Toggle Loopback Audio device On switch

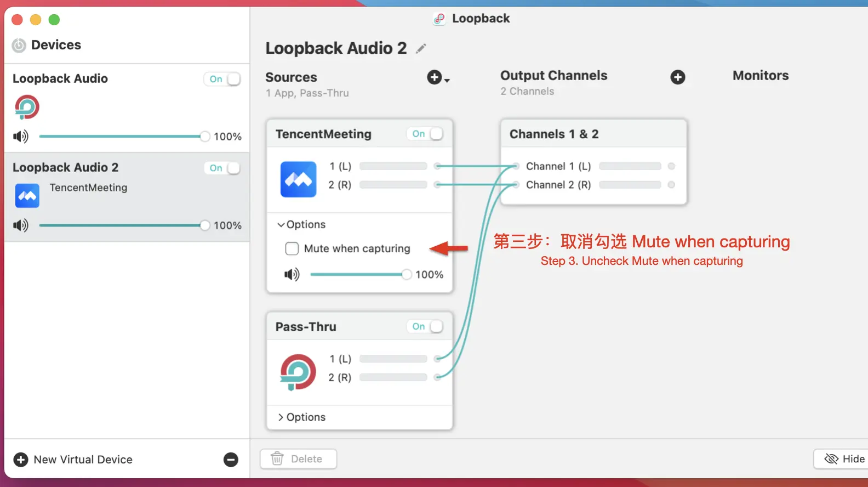point(222,79)
